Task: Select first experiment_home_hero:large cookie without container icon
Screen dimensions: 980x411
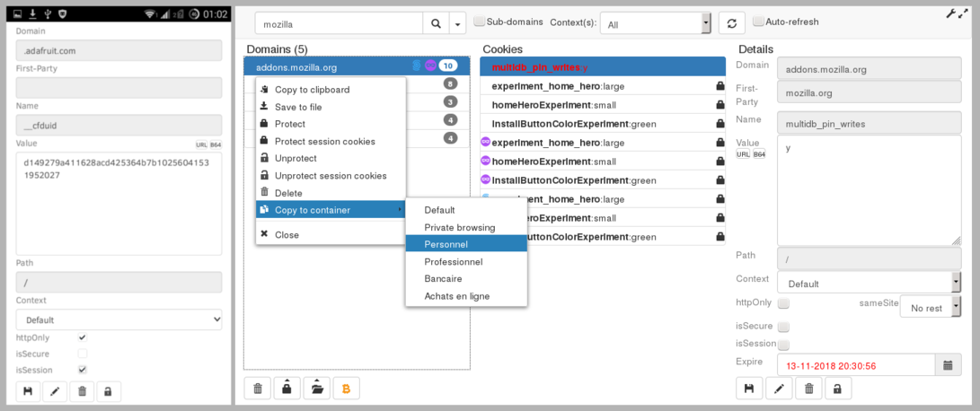Action: coord(603,86)
